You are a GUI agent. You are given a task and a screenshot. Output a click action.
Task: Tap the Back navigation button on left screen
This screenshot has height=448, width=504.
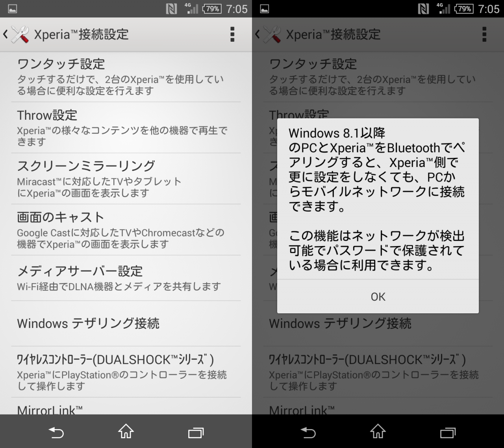[56, 433]
